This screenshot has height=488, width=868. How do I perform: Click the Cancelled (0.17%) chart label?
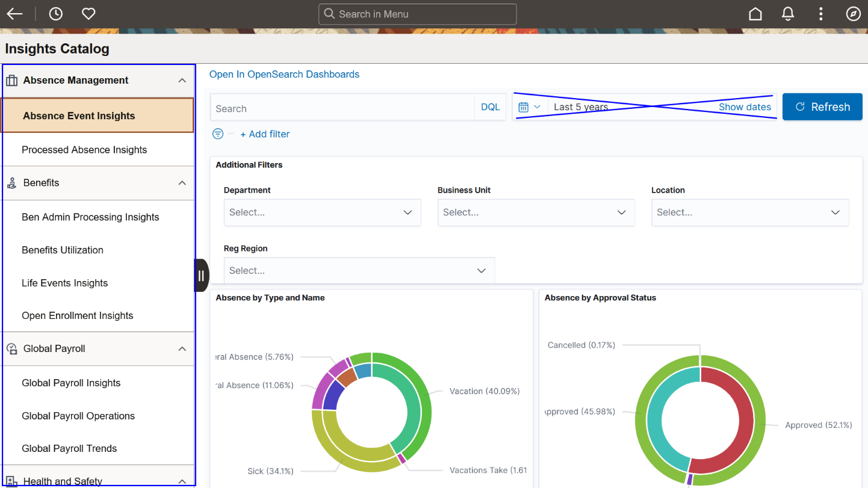click(581, 345)
